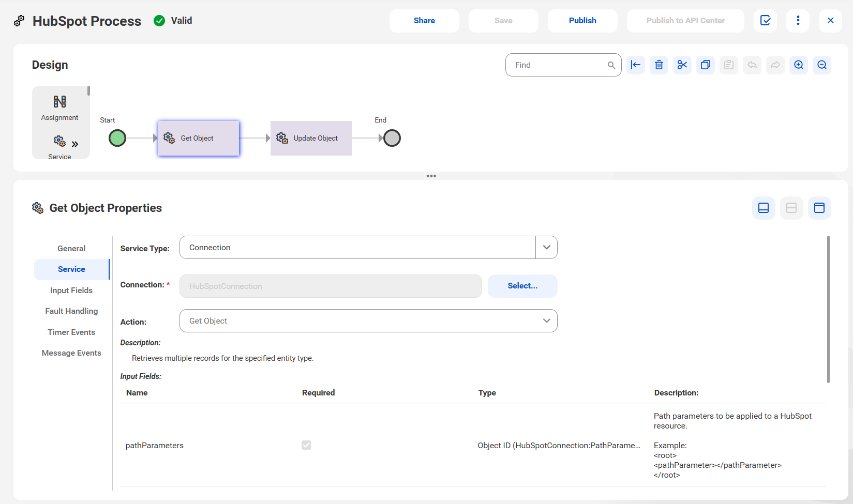Click the Select... connection button
853x504 pixels.
pyautogui.click(x=522, y=286)
